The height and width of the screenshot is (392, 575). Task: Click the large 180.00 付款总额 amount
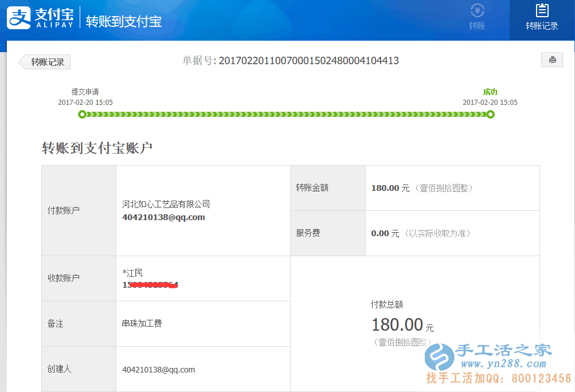[x=397, y=325]
